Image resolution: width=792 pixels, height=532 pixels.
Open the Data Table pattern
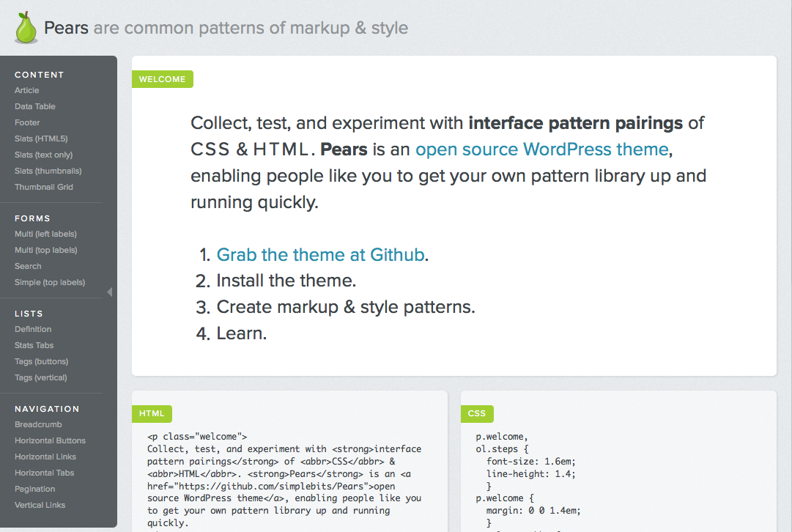[35, 106]
